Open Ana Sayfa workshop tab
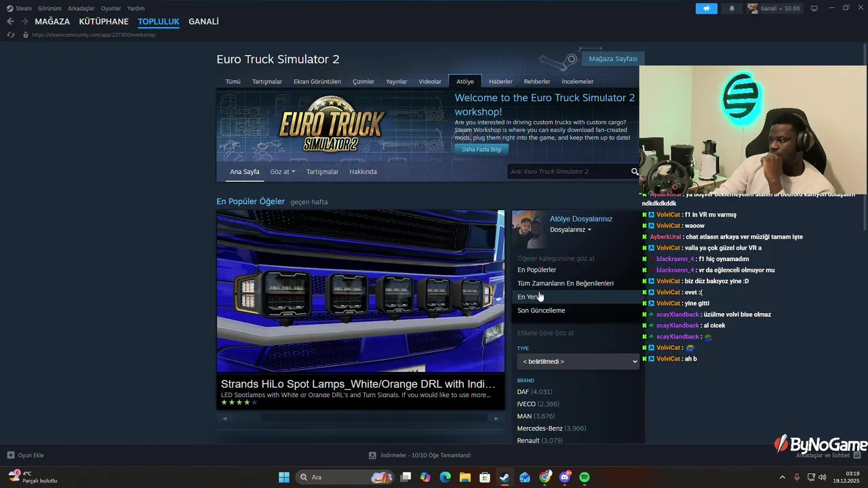The width and height of the screenshot is (868, 488). pyautogui.click(x=244, y=171)
